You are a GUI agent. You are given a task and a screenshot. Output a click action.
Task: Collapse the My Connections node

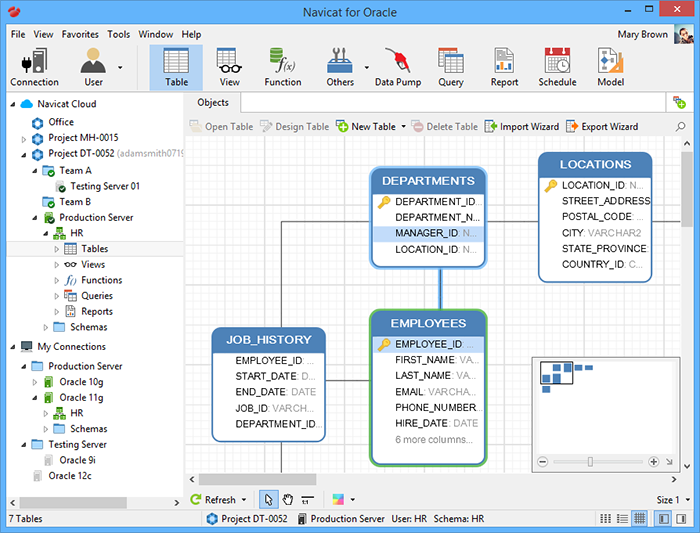12,347
